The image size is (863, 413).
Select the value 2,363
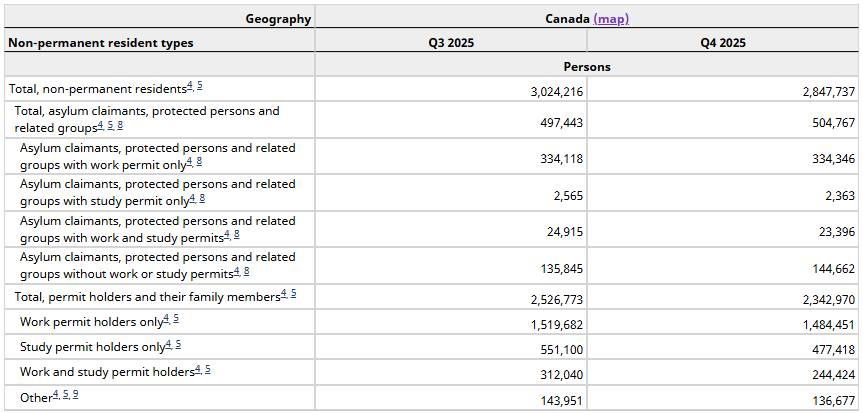tap(840, 195)
